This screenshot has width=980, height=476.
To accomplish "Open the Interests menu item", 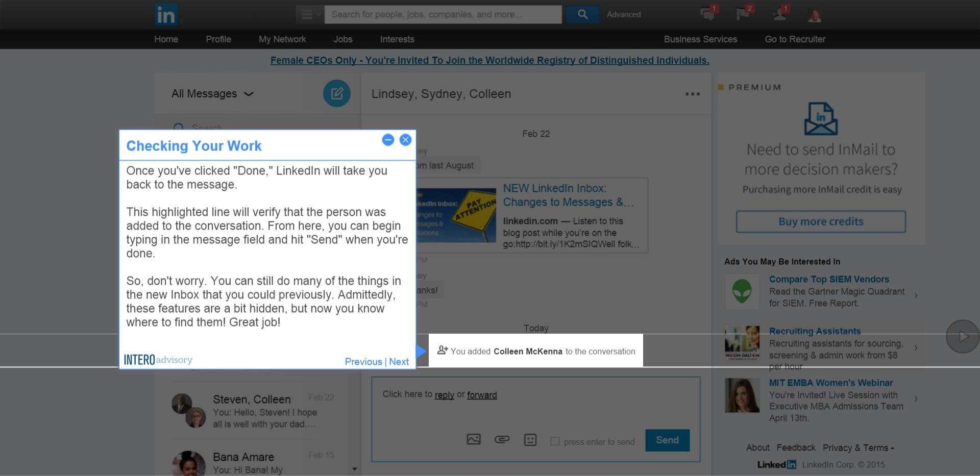I will click(397, 39).
